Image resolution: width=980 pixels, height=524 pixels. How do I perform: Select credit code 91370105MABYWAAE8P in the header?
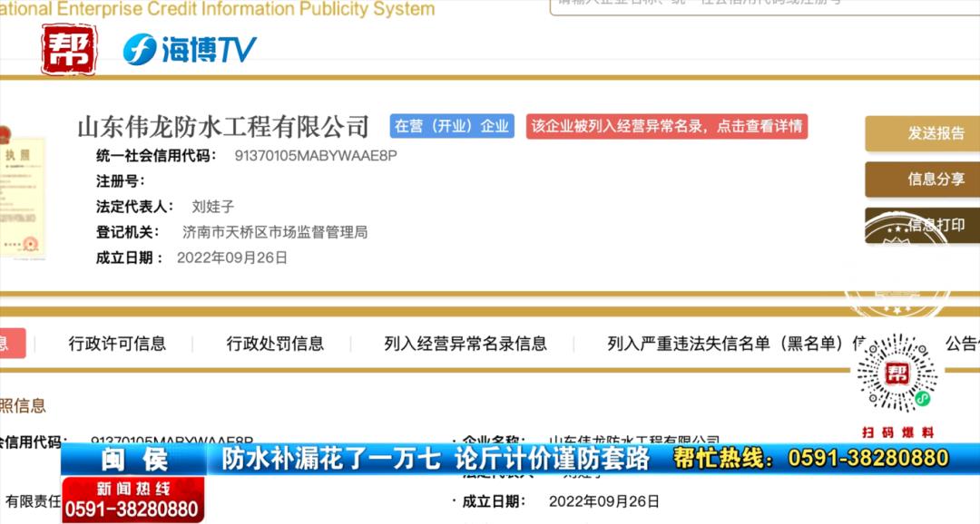(x=316, y=156)
